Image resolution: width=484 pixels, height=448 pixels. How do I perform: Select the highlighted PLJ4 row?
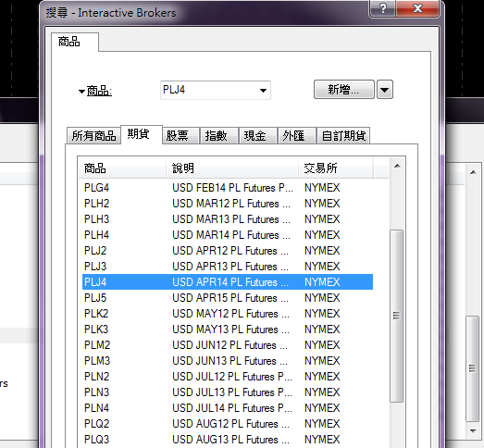click(228, 282)
